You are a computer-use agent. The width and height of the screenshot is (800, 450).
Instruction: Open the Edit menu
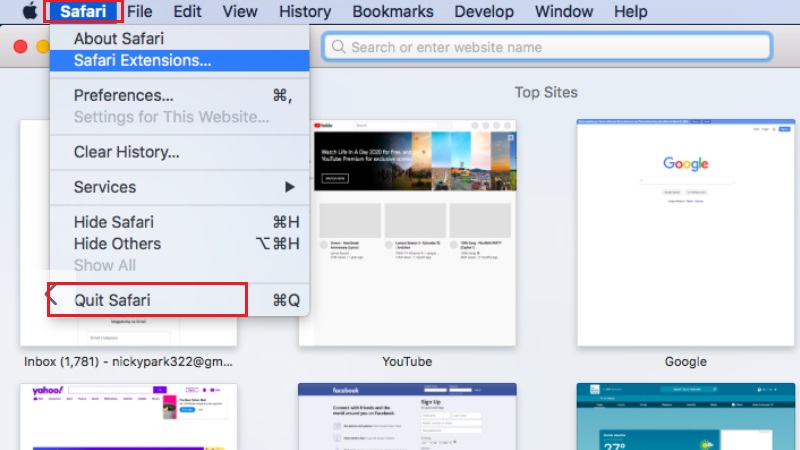[x=187, y=11]
